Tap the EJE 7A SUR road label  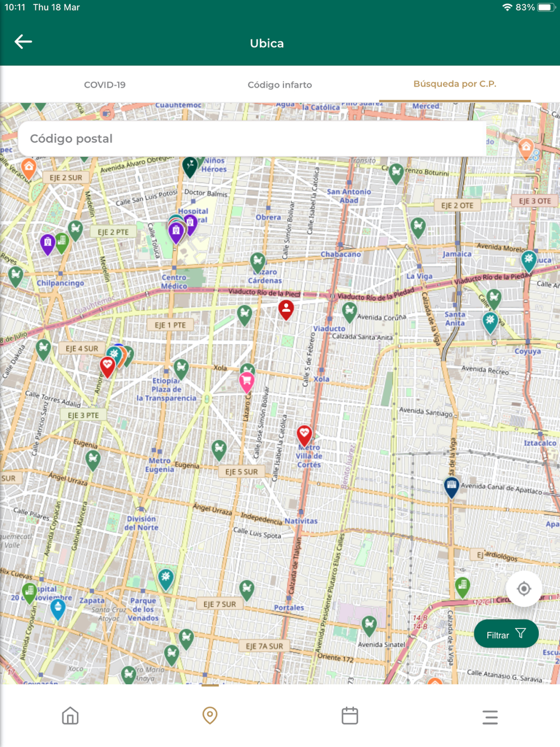[264, 646]
